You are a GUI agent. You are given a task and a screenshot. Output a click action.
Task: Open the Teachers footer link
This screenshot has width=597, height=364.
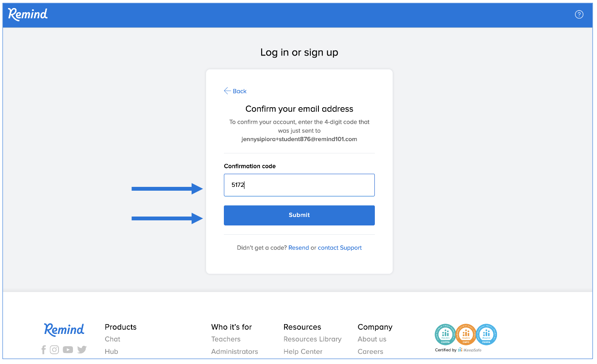click(226, 339)
